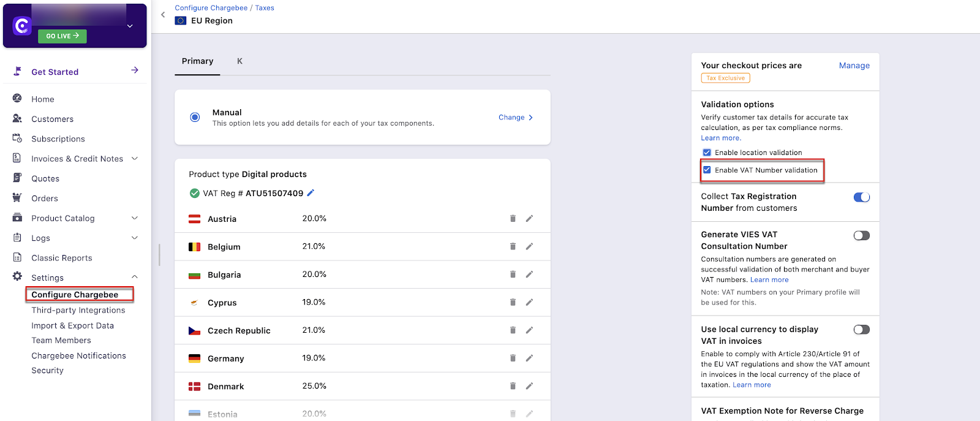
Task: Click the back arrow near Configure Chargebee breadcrumb
Action: pos(163,15)
